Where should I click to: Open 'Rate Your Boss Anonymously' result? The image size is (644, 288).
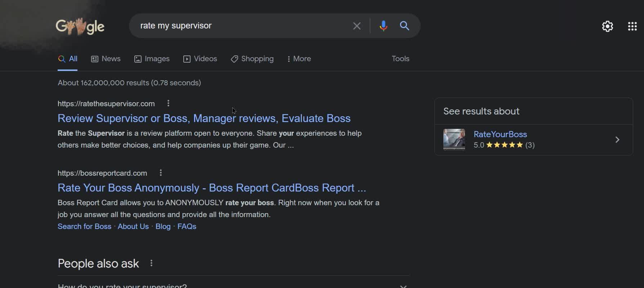[212, 188]
